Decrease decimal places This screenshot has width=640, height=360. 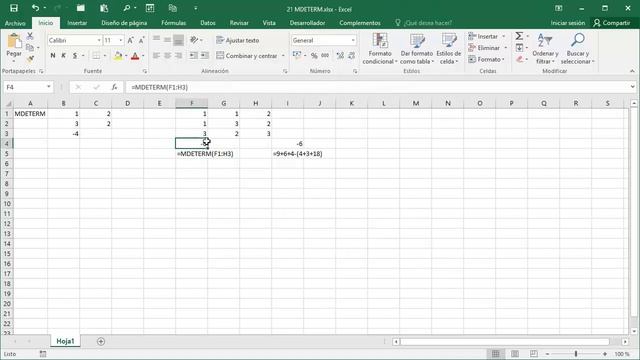[x=351, y=56]
